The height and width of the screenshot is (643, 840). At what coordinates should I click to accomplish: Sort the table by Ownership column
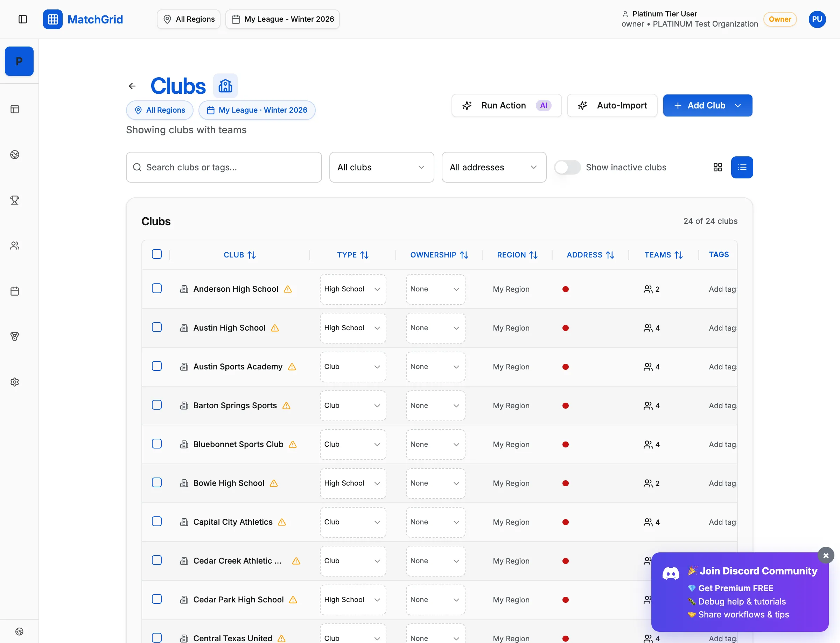tap(439, 255)
